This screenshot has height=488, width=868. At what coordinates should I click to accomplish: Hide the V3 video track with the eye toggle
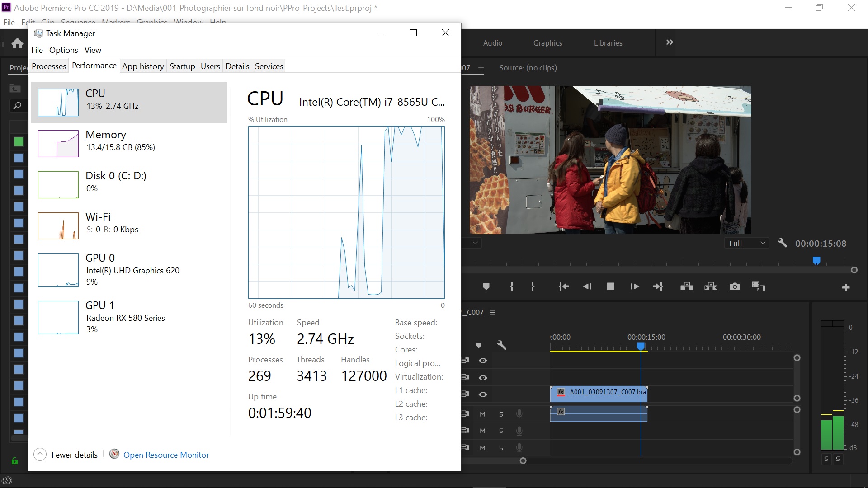(x=483, y=360)
